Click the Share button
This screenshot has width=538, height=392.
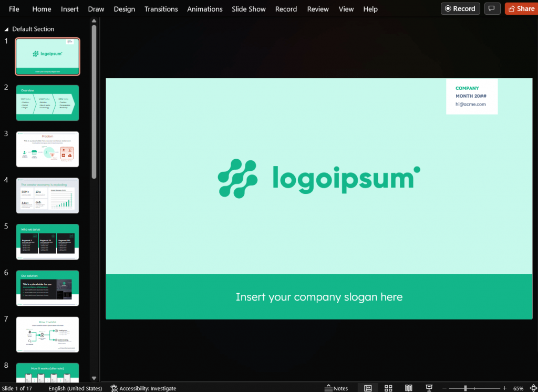pos(521,8)
